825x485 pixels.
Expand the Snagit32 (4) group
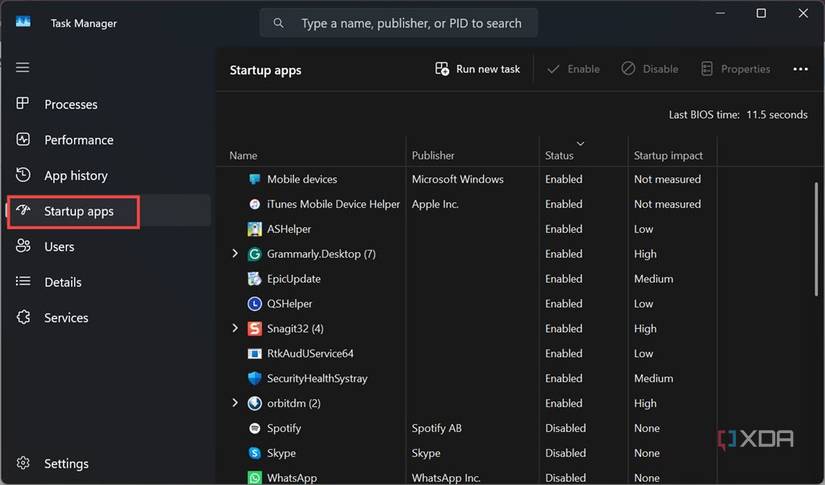click(x=235, y=328)
